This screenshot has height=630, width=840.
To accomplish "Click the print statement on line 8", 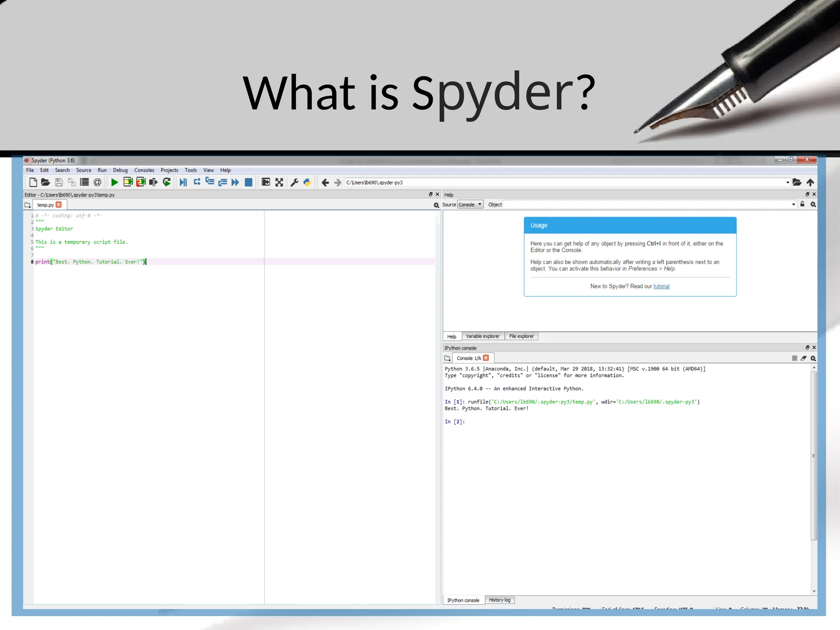I will [90, 262].
